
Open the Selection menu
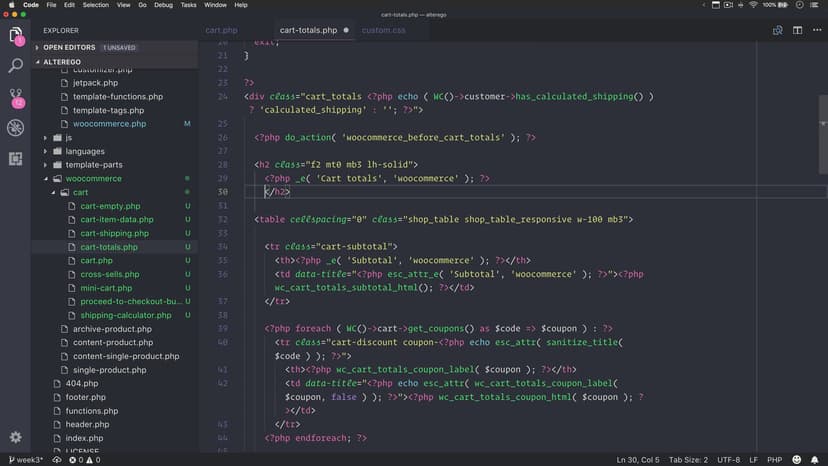pos(96,5)
